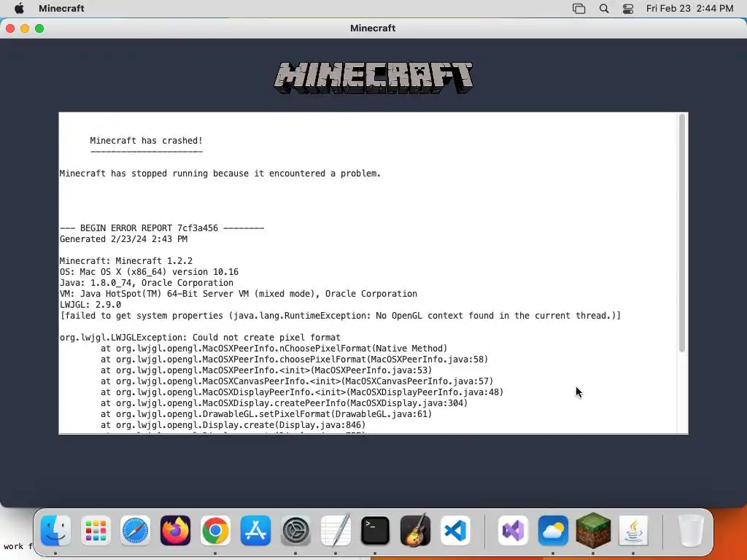Click the 'MacOSXCanvasPeerInfo.java:57' stack trace line

pyautogui.click(x=297, y=381)
